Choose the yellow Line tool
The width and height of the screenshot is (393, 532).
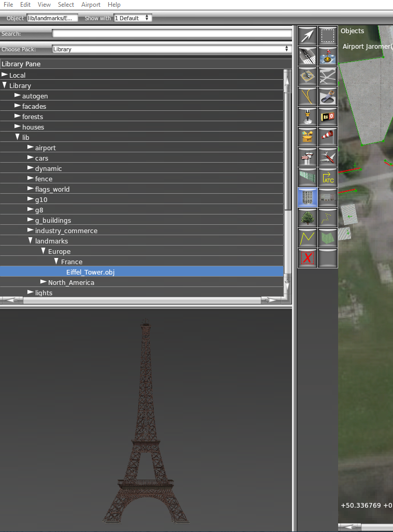tap(307, 237)
